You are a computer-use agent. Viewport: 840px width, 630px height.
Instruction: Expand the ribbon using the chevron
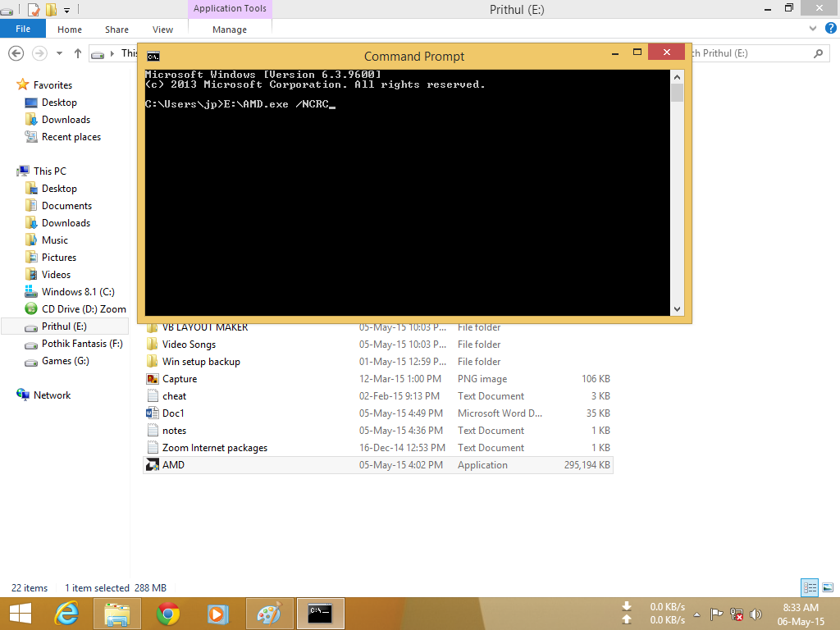tap(813, 29)
